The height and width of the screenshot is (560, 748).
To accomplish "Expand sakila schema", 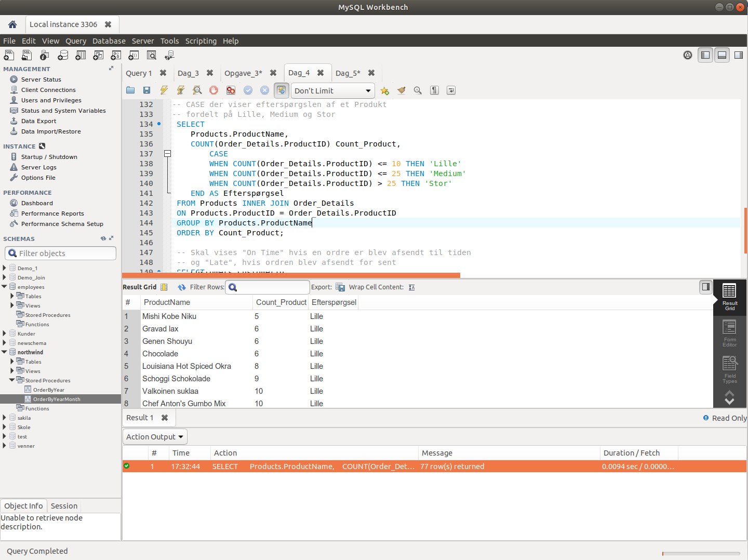I will point(4,418).
